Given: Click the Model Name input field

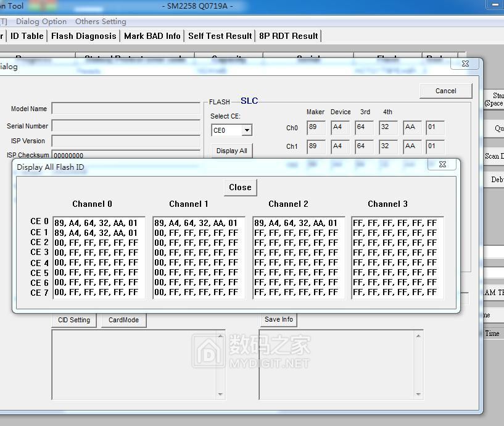Looking at the screenshot, I should click(x=126, y=109).
